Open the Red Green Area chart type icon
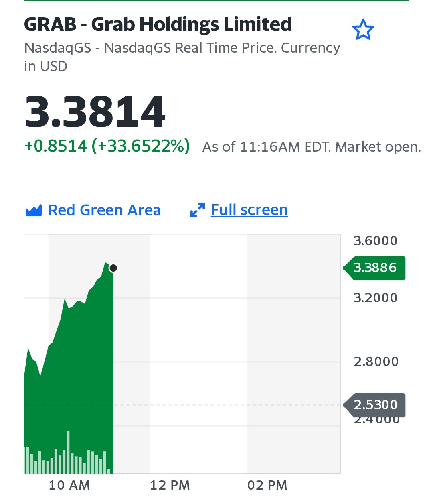This screenshot has width=433, height=504. coord(34,211)
